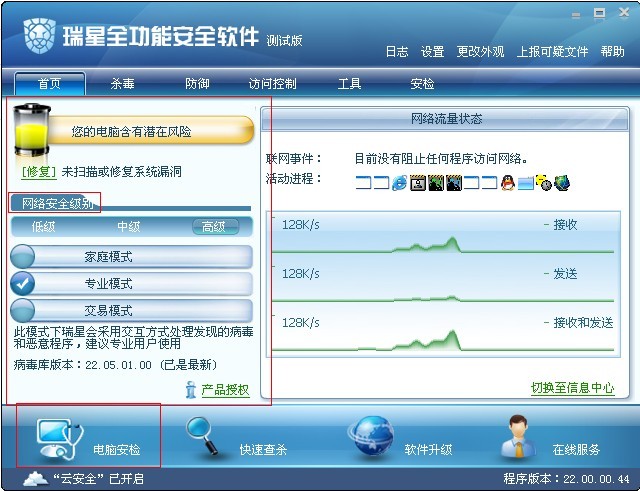Select the QQ penguin process icon
The height and width of the screenshot is (491, 640).
click(x=507, y=182)
